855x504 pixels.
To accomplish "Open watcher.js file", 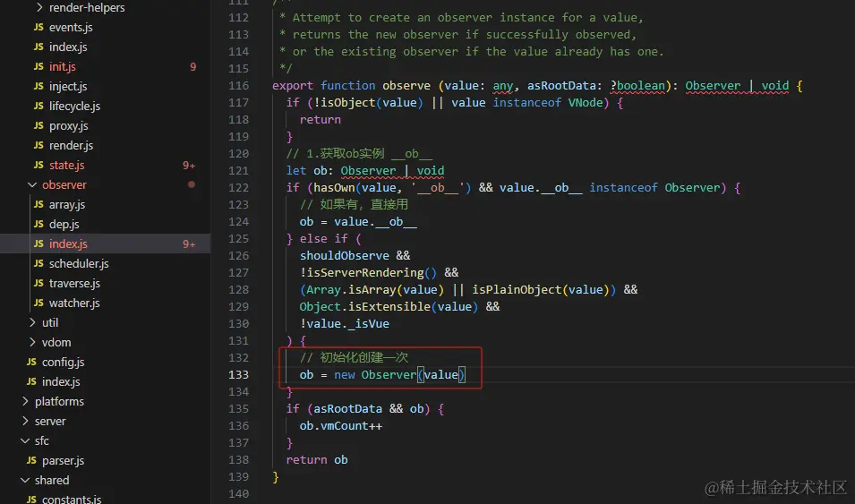I will point(74,303).
